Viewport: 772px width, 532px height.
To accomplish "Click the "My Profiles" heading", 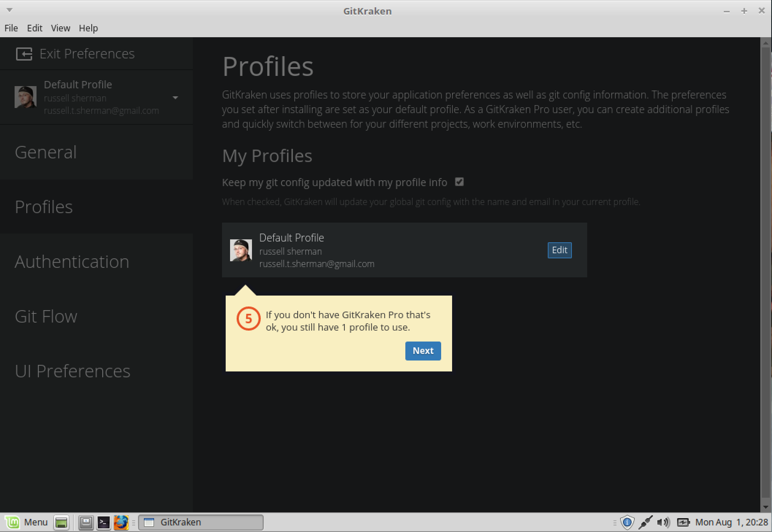I will point(267,156).
